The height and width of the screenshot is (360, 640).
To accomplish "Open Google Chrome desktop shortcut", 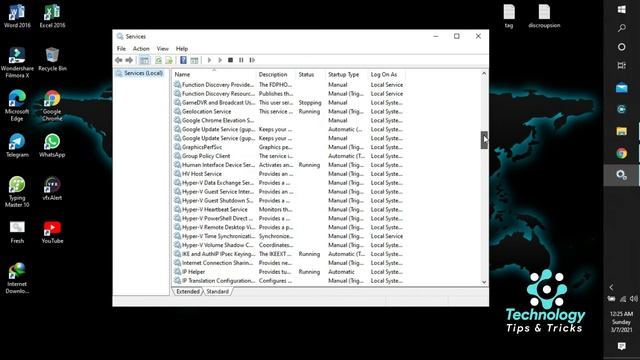I will [52, 105].
